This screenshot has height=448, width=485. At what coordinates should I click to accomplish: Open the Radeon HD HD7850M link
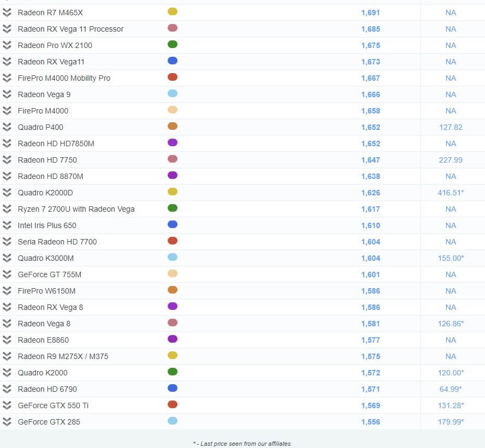(56, 144)
